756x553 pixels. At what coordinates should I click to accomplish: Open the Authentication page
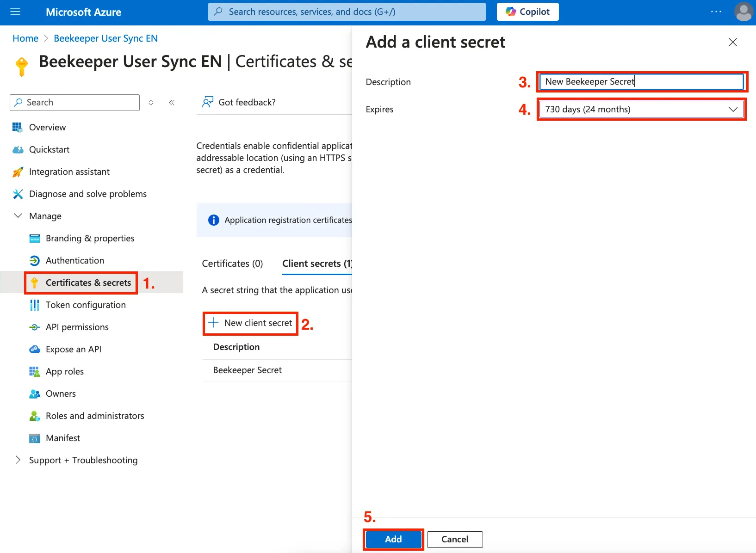pos(75,261)
